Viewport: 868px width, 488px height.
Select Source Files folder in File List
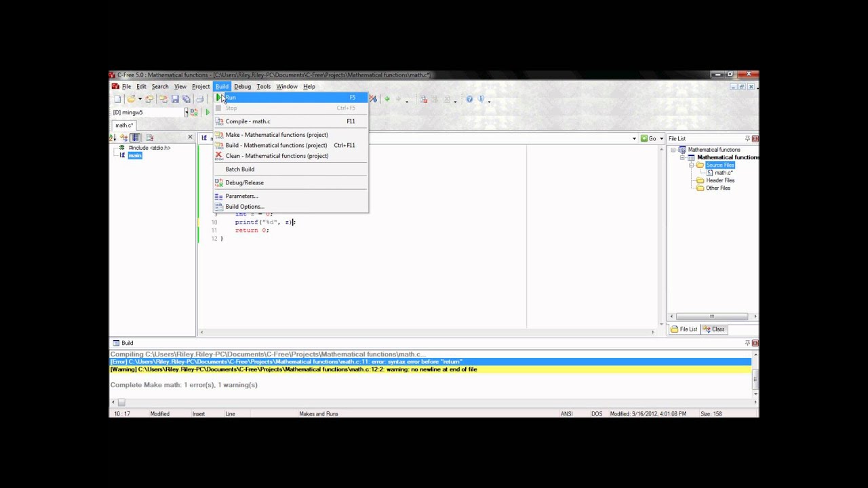(720, 165)
